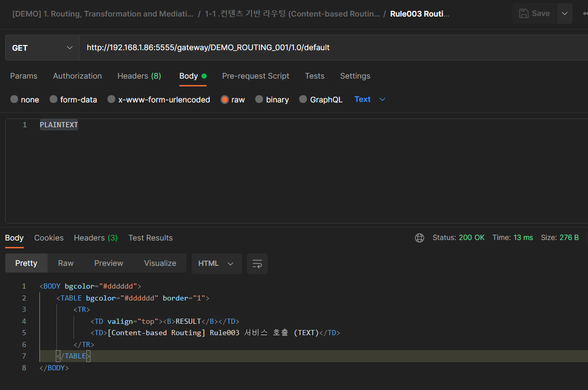Expand the Text body type dropdown
Viewport: 588px width, 390px height.
point(370,99)
